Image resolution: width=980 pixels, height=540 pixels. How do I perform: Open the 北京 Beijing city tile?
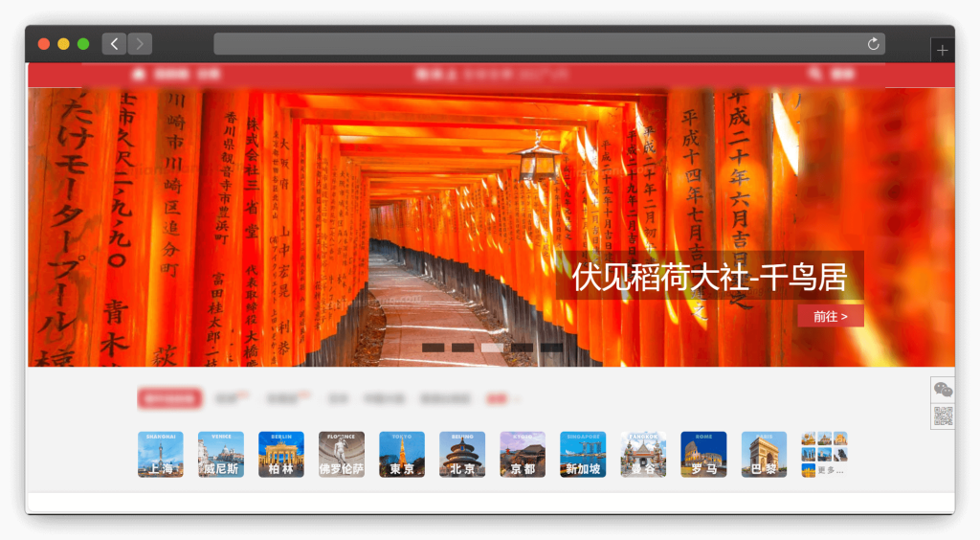(462, 455)
